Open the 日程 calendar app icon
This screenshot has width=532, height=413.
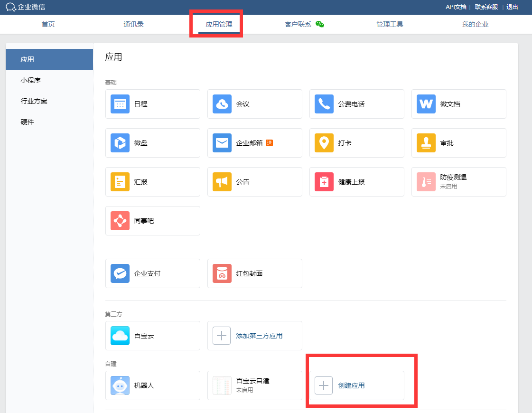pyautogui.click(x=120, y=104)
